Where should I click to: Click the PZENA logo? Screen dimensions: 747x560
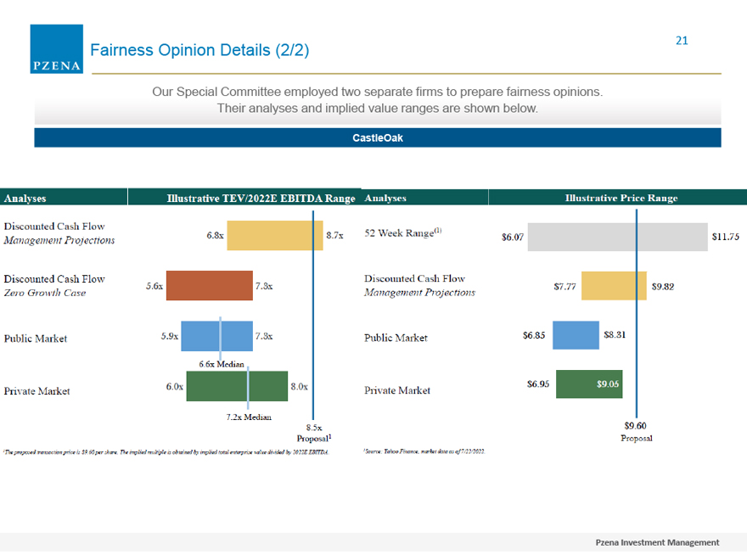point(57,49)
